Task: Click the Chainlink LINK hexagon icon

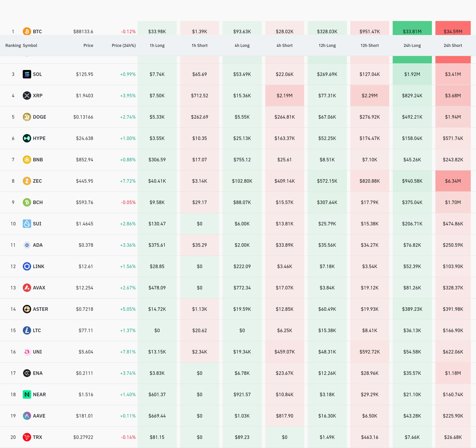Action: tap(27, 266)
